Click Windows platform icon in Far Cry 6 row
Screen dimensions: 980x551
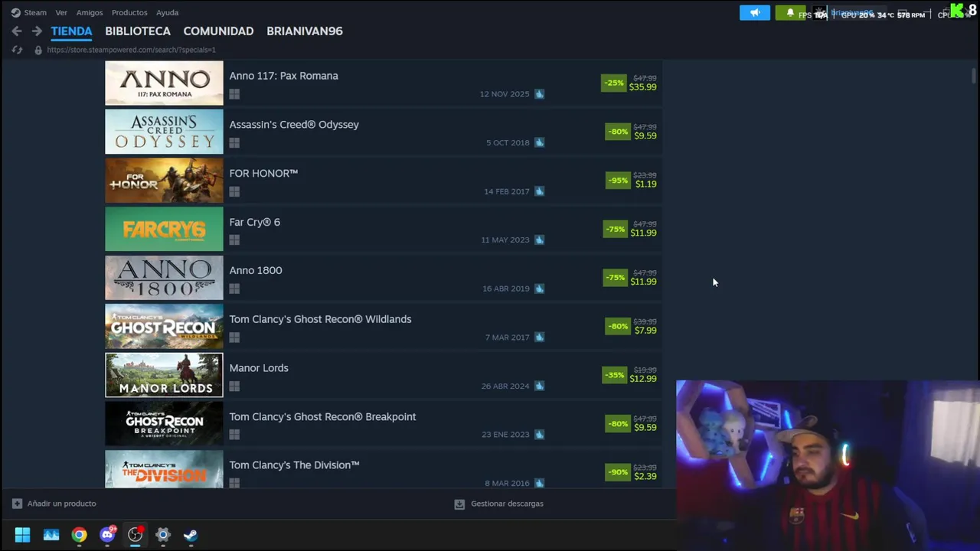234,240
